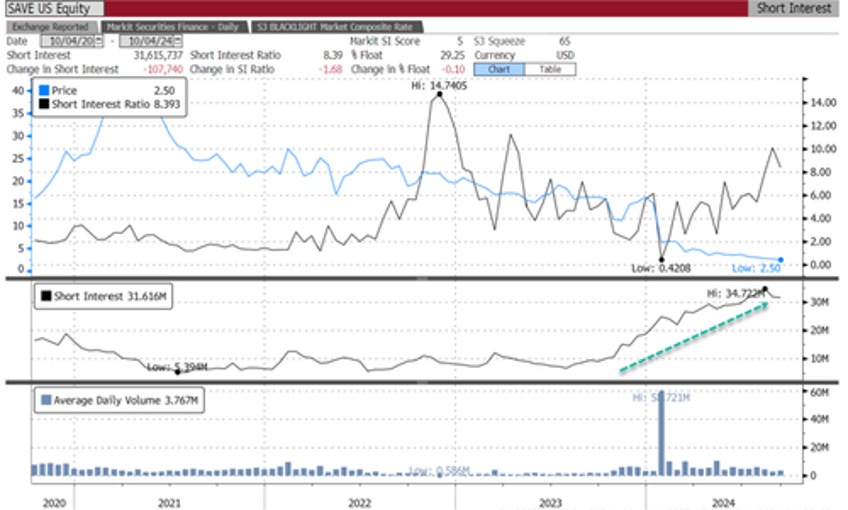Click the 2024 x-axis year label
The height and width of the screenshot is (510, 848).
tap(724, 503)
